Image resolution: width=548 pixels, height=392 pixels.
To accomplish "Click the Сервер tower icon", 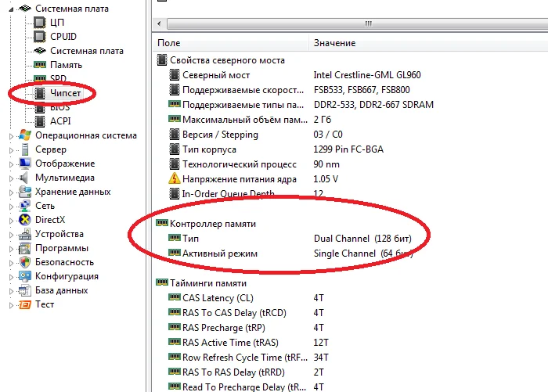I will click(25, 149).
